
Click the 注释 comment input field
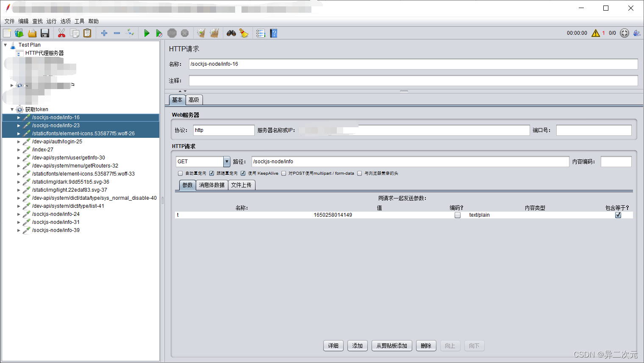pos(413,81)
